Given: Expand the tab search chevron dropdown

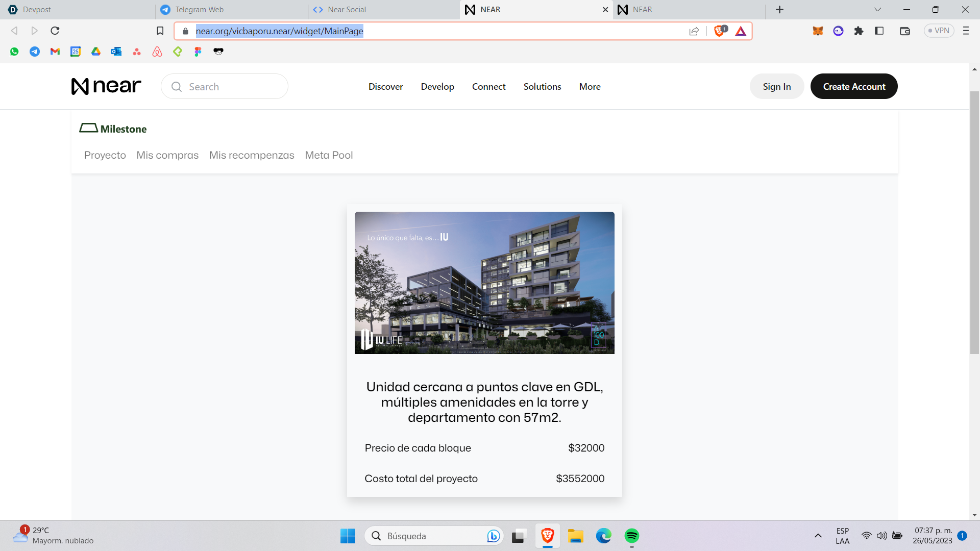Looking at the screenshot, I should click(877, 10).
